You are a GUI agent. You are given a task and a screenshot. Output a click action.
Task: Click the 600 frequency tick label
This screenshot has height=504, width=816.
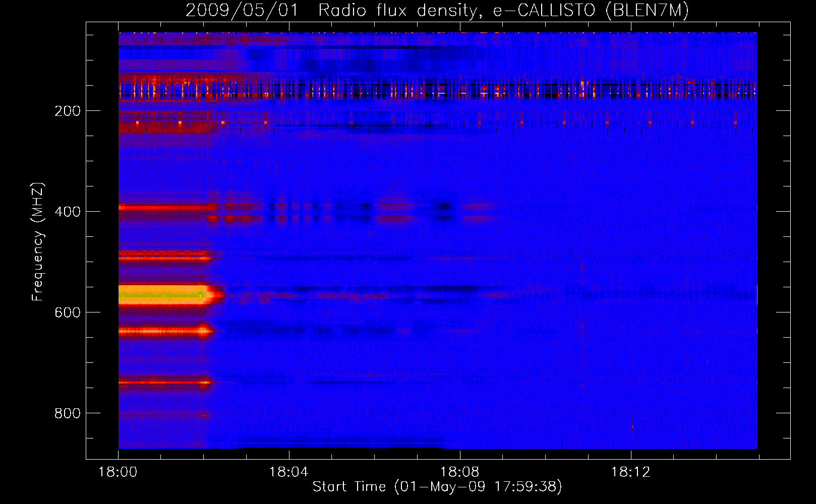[68, 312]
